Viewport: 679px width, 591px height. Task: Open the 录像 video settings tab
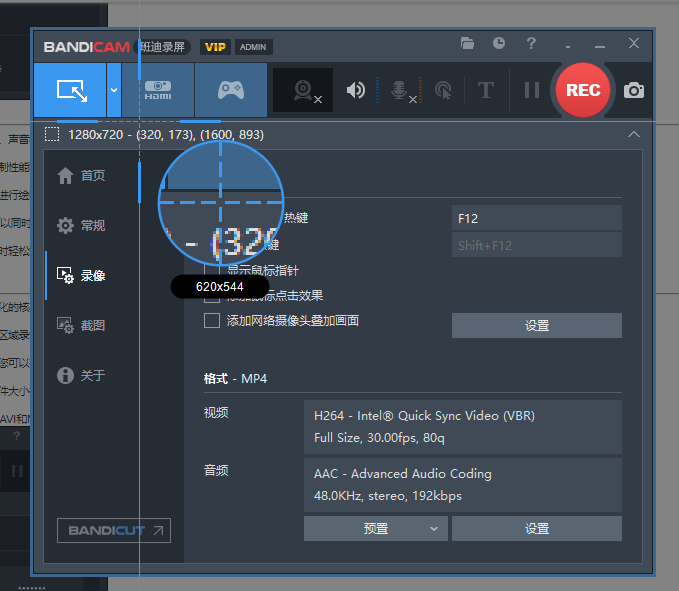(81, 275)
